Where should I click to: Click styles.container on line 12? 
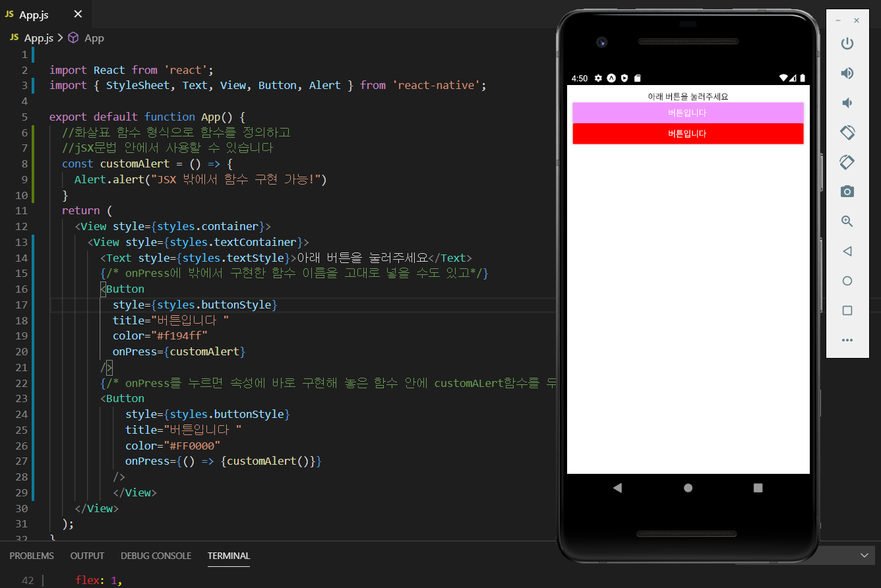pos(208,226)
